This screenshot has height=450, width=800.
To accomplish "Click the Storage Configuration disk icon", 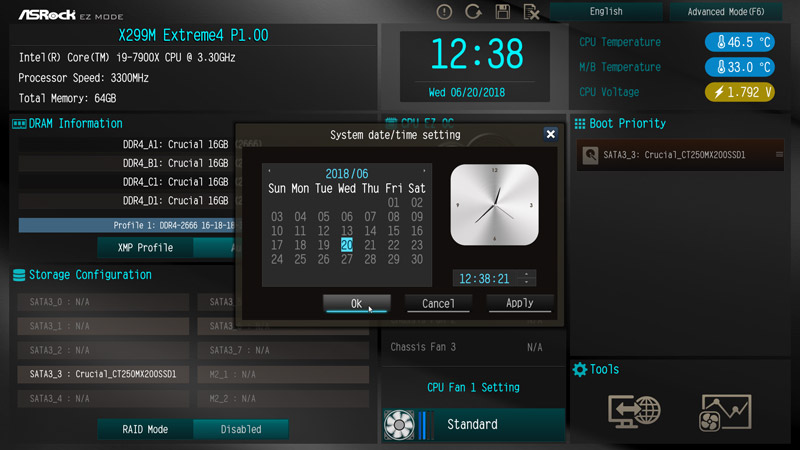I will coord(19,275).
